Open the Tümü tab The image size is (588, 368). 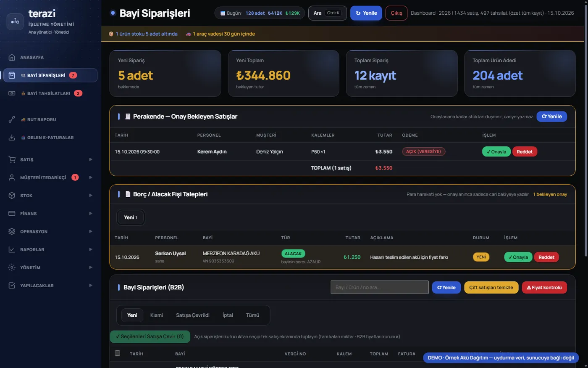[x=252, y=315]
